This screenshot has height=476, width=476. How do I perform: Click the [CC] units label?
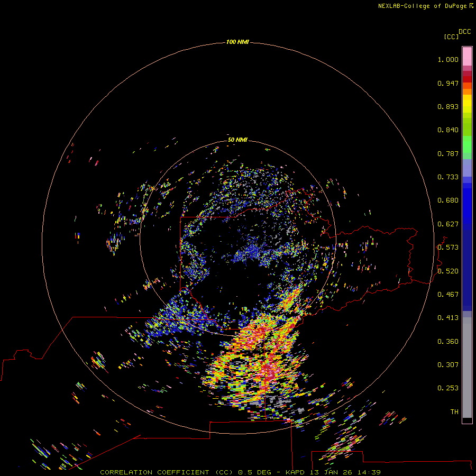click(x=451, y=36)
